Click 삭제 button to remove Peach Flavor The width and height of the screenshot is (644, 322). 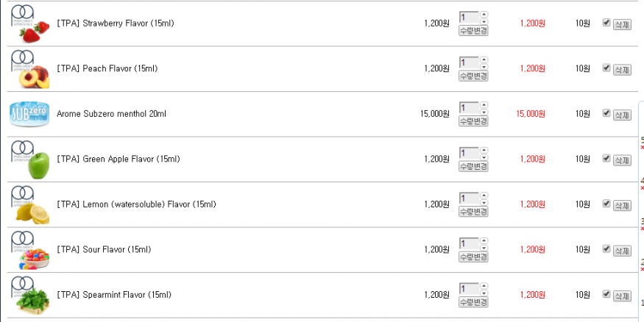pos(622,70)
